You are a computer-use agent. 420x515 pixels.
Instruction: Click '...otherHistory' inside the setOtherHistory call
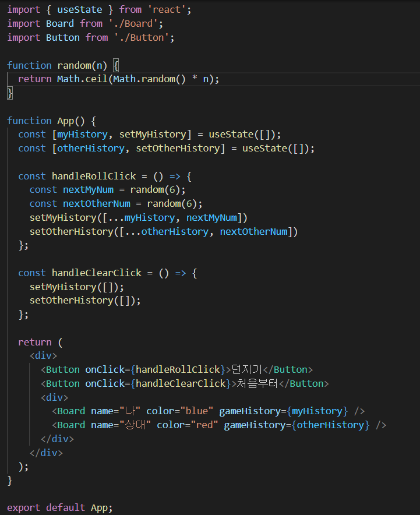(x=167, y=231)
